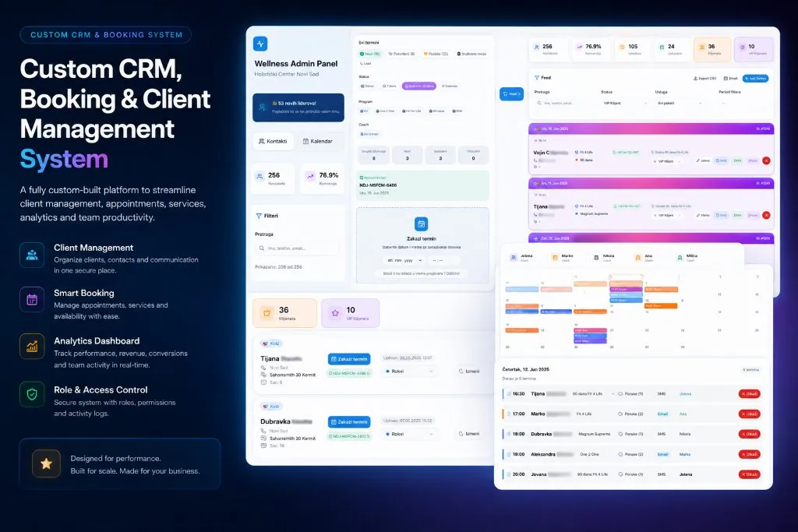Viewport: 798px width, 532px height.
Task: Select the Novi filter chip under Svi termini
Action: [370, 54]
